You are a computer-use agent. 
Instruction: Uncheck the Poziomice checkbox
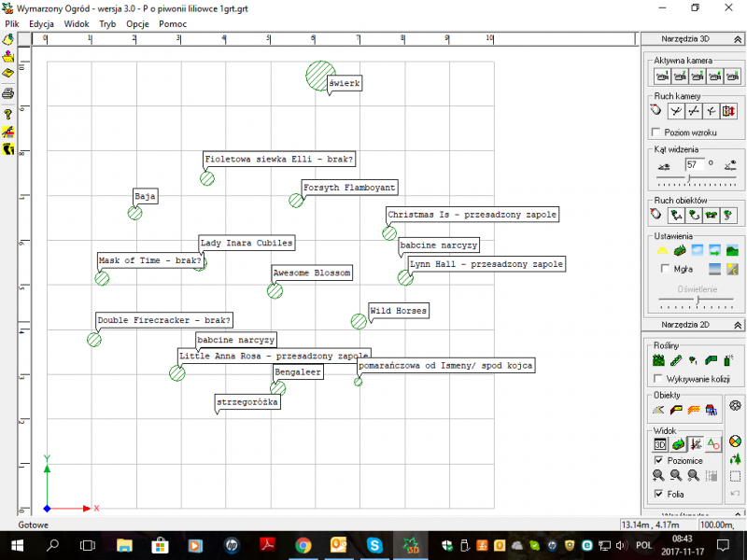[x=660, y=460]
